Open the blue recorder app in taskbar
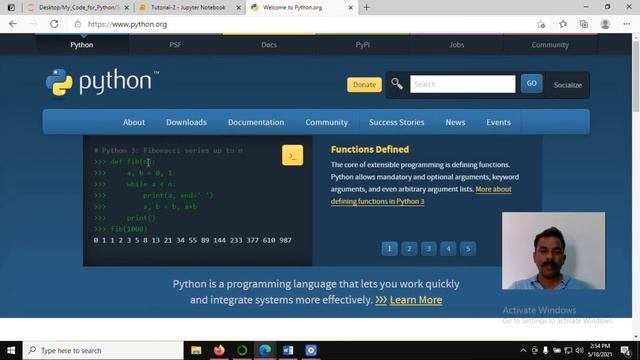This screenshot has height=360, width=640. (x=311, y=350)
